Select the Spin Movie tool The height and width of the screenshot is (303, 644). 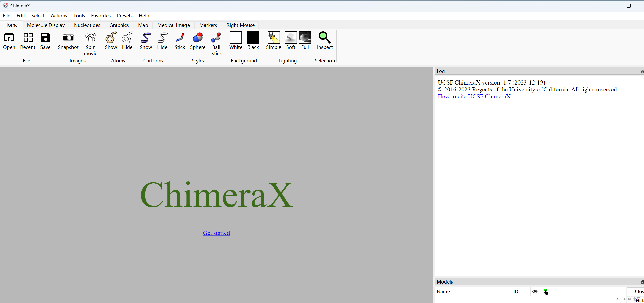point(90,43)
